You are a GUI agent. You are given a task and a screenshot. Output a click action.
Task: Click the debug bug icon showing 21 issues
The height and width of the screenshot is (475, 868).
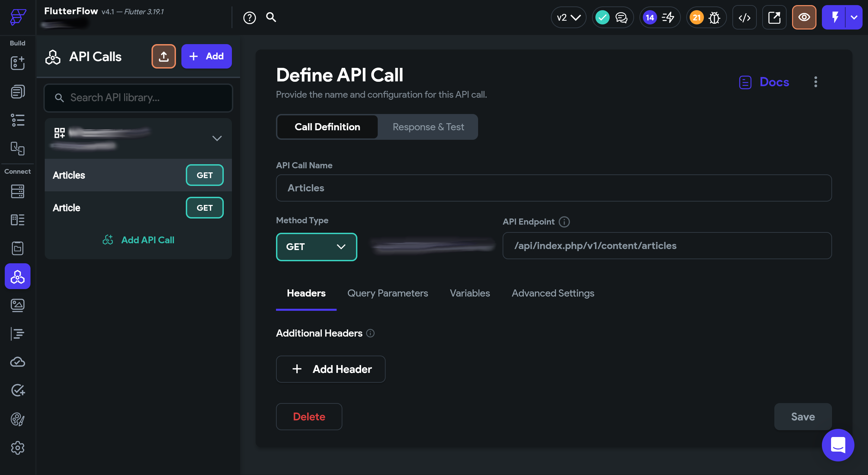coord(714,18)
